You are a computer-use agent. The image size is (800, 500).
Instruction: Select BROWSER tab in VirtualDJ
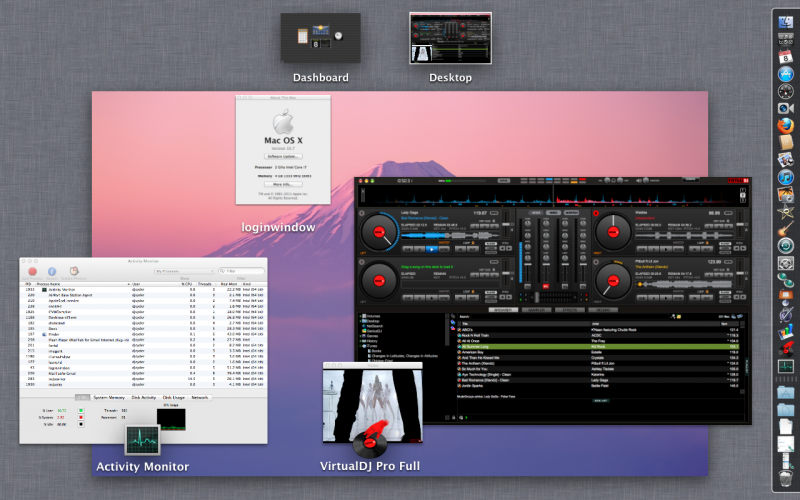[x=504, y=310]
